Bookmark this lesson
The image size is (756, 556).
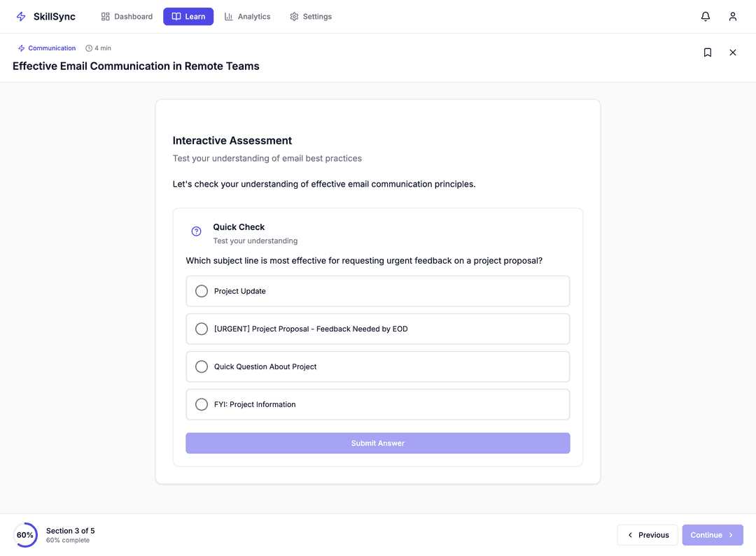708,52
